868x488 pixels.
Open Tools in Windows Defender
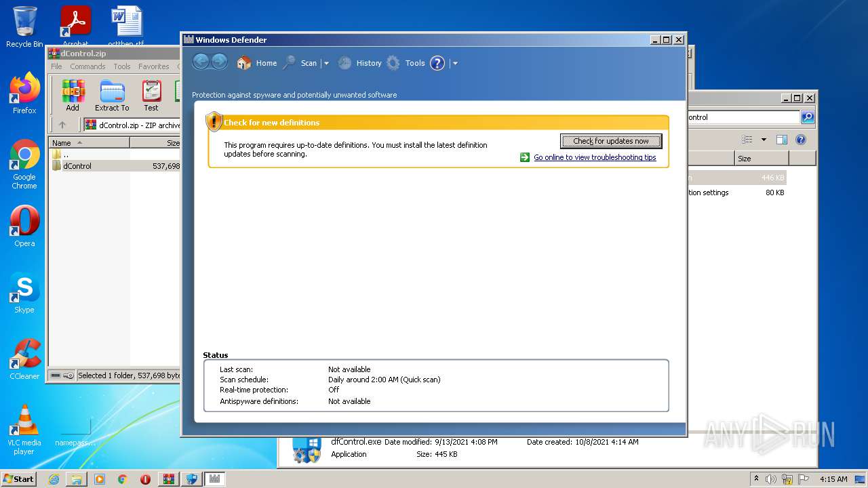(406, 63)
